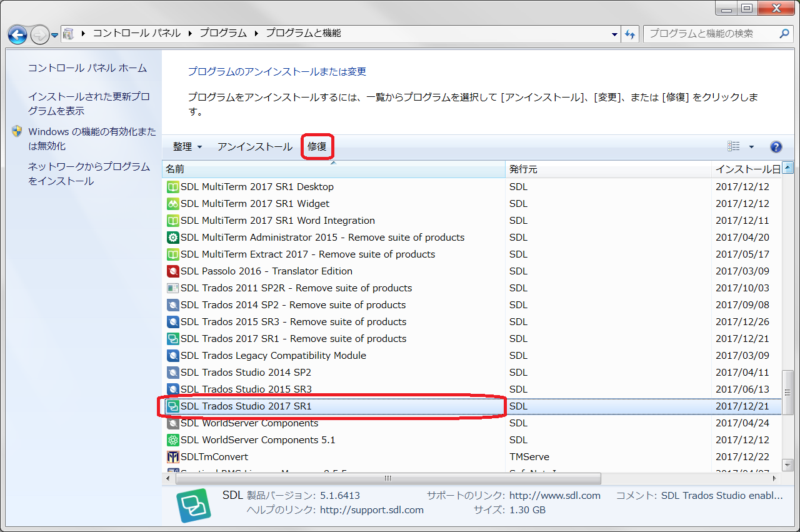800x532 pixels.
Task: Select SDL MultiTerm Extract 2017 entry name
Action: pos(308,254)
